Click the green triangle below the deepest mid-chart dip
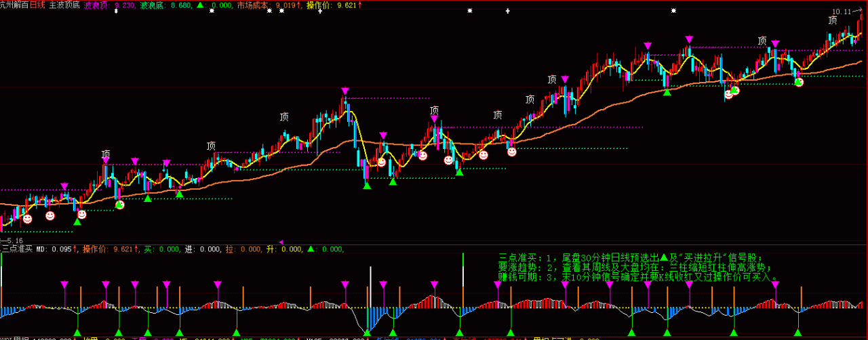The height and width of the screenshot is (340, 868). (367, 185)
